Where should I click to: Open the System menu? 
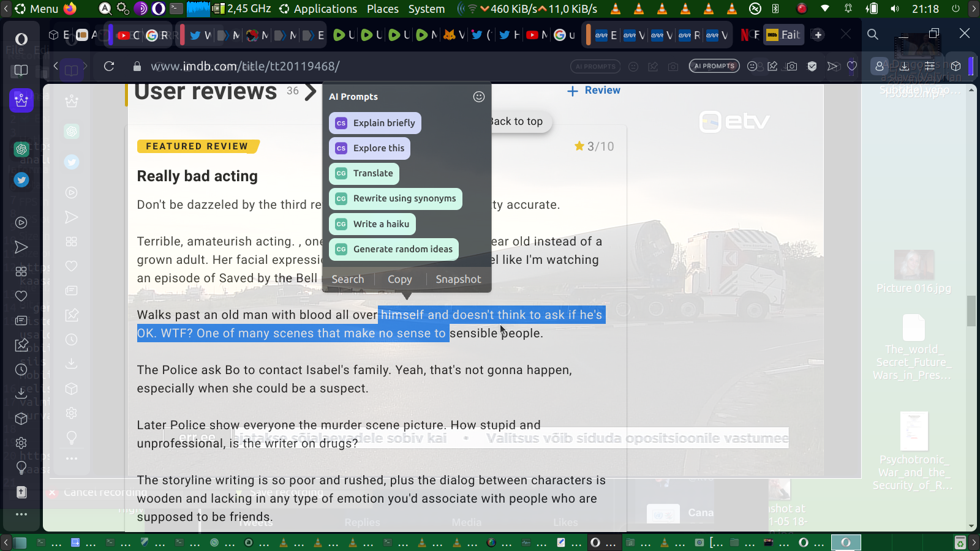pos(426,9)
